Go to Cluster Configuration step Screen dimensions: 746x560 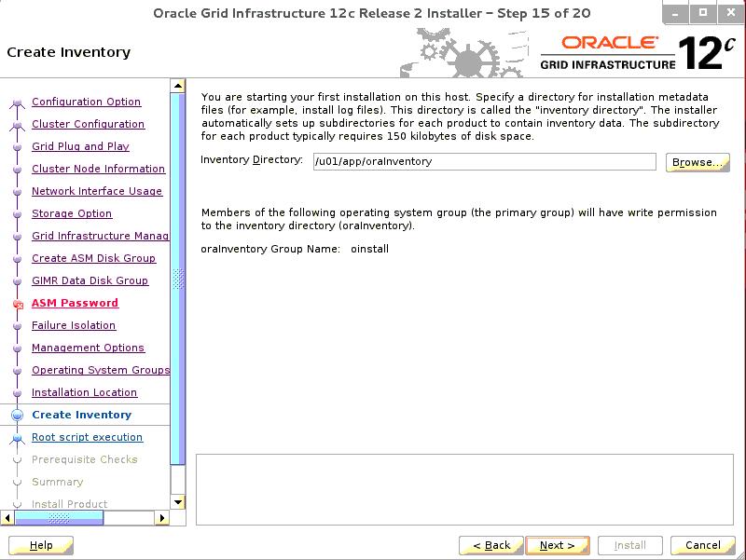(x=88, y=124)
